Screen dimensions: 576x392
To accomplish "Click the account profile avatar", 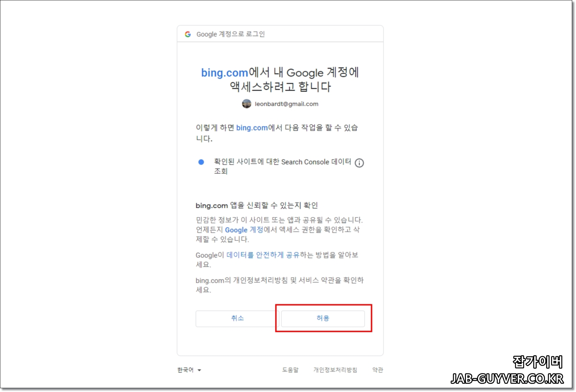I will [246, 104].
